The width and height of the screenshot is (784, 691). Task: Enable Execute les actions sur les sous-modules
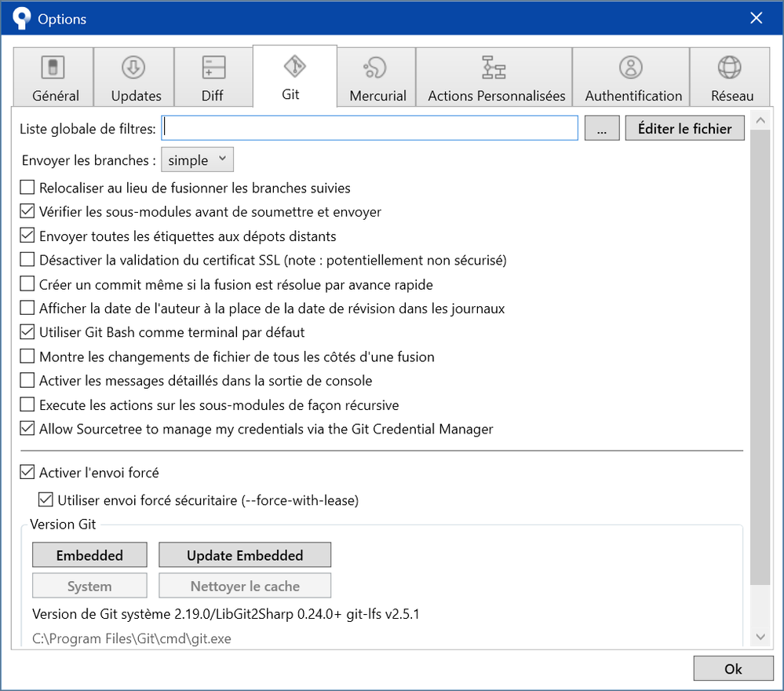[x=27, y=404]
